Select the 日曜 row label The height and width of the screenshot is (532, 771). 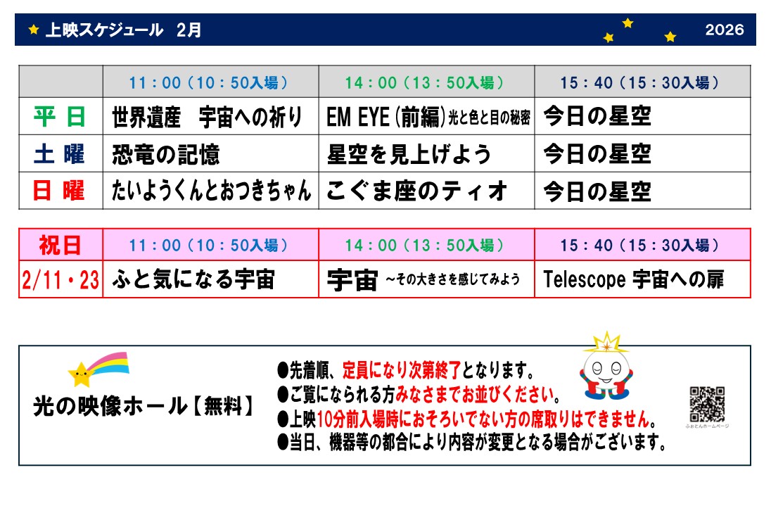point(60,191)
